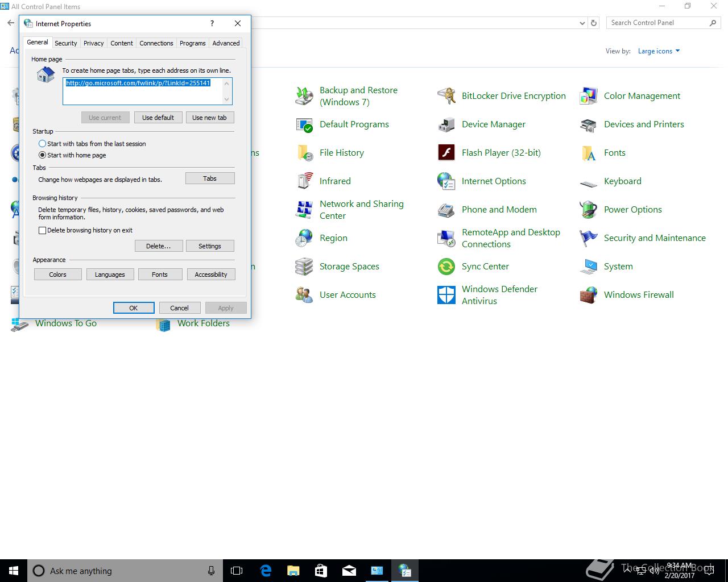
Task: Confirm dialog with OK button
Action: click(134, 308)
